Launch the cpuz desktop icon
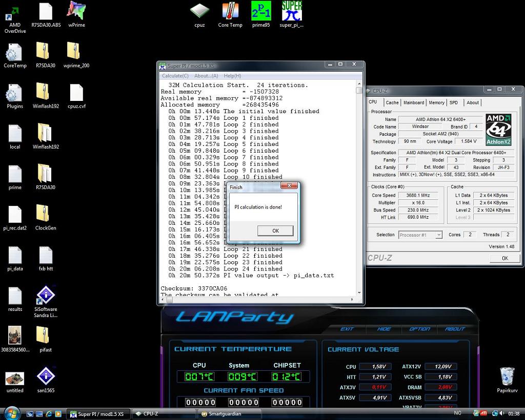The width and height of the screenshot is (525, 420). pyautogui.click(x=199, y=15)
